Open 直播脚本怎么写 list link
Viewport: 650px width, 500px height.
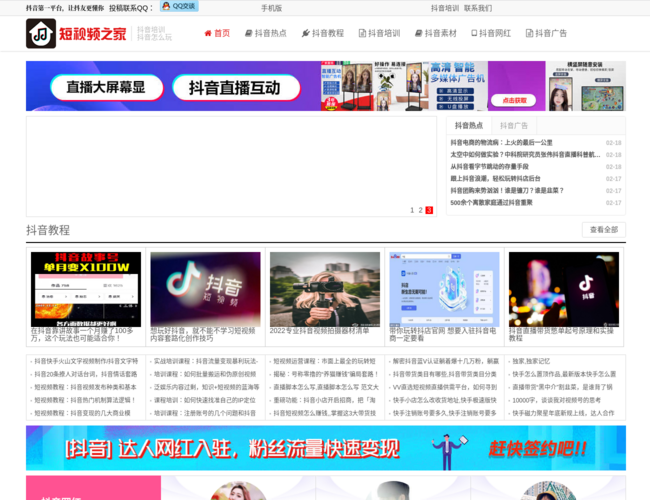326,387
